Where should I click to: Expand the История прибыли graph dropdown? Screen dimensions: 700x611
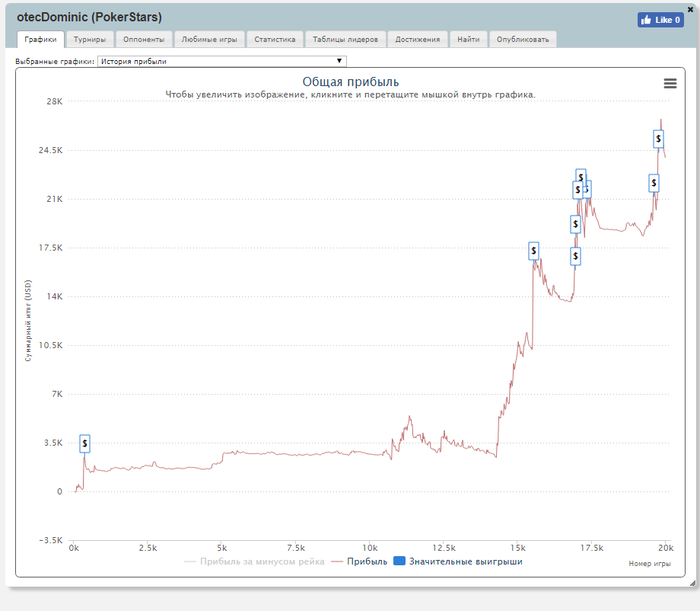pos(222,61)
